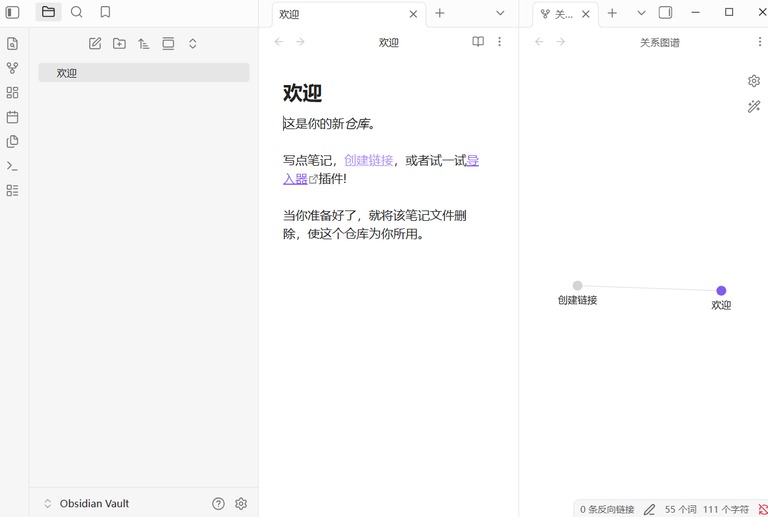Open the 导入器 external link
768x517 pixels.
[295, 178]
